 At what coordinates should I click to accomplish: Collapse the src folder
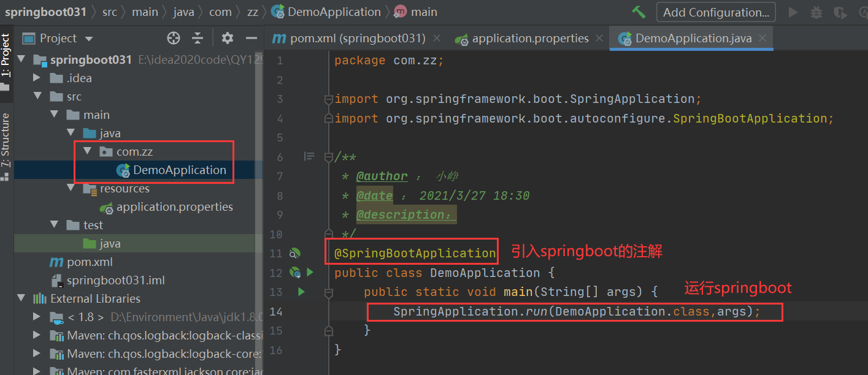click(37, 96)
